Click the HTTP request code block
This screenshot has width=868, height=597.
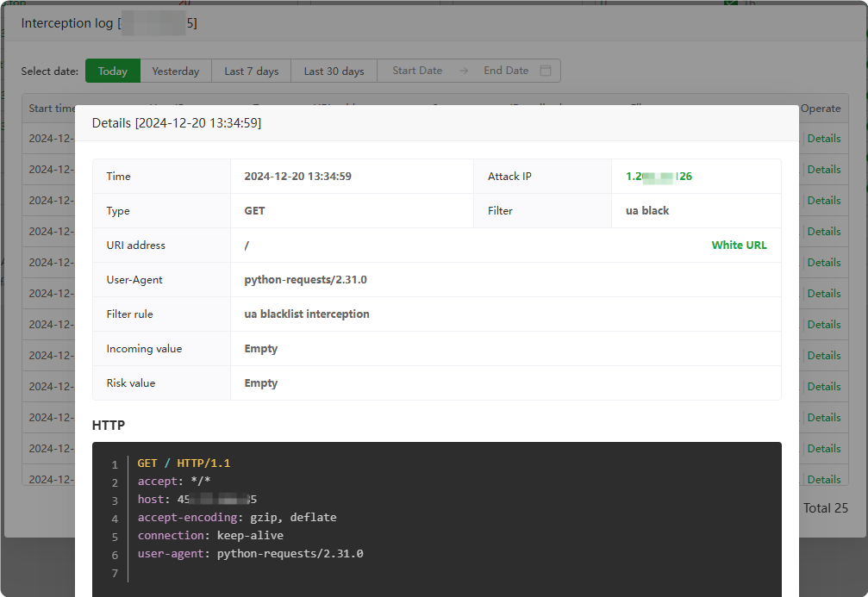(436, 517)
